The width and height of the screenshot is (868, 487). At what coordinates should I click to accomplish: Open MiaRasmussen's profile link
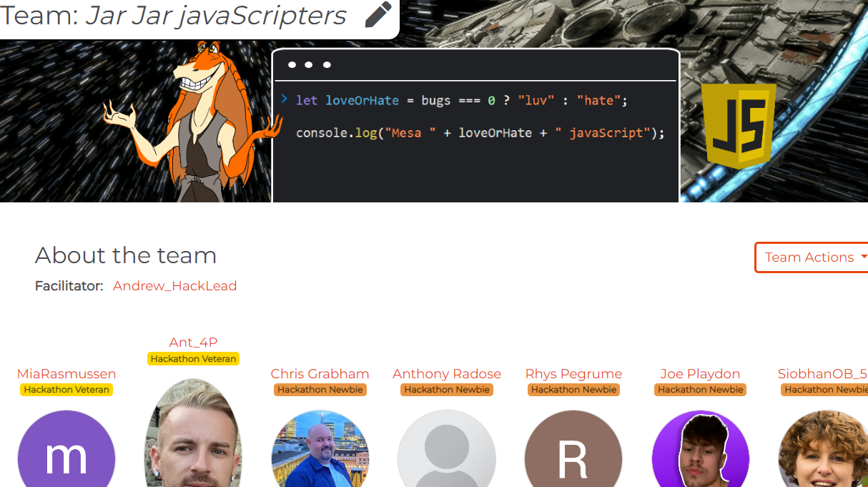click(66, 374)
